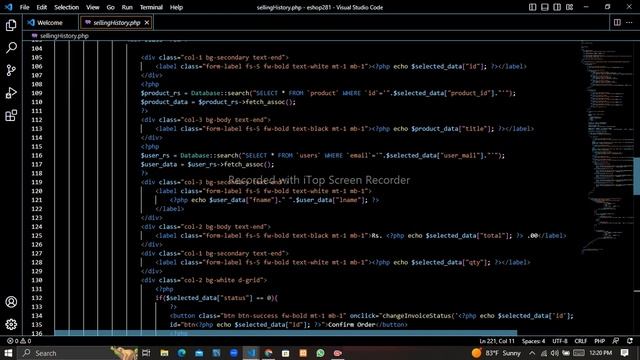Open the Edit menu

pos(42,7)
